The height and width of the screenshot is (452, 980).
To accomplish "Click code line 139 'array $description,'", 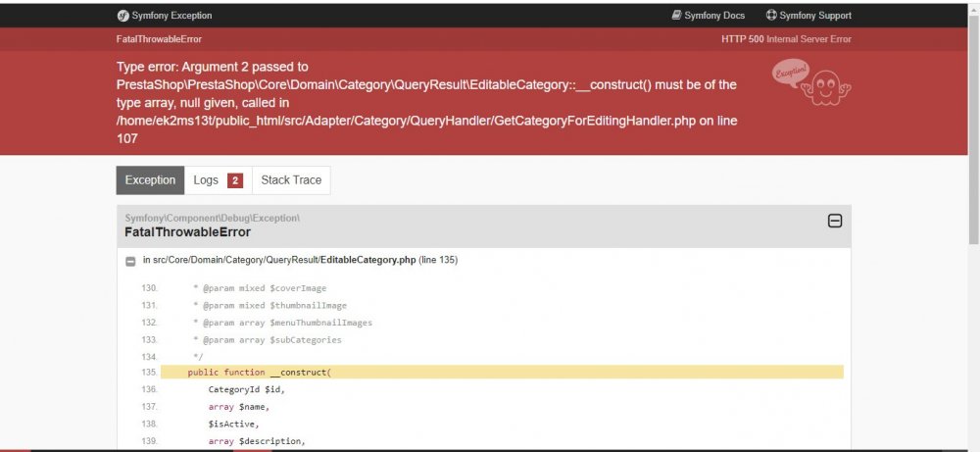I will coord(257,442).
